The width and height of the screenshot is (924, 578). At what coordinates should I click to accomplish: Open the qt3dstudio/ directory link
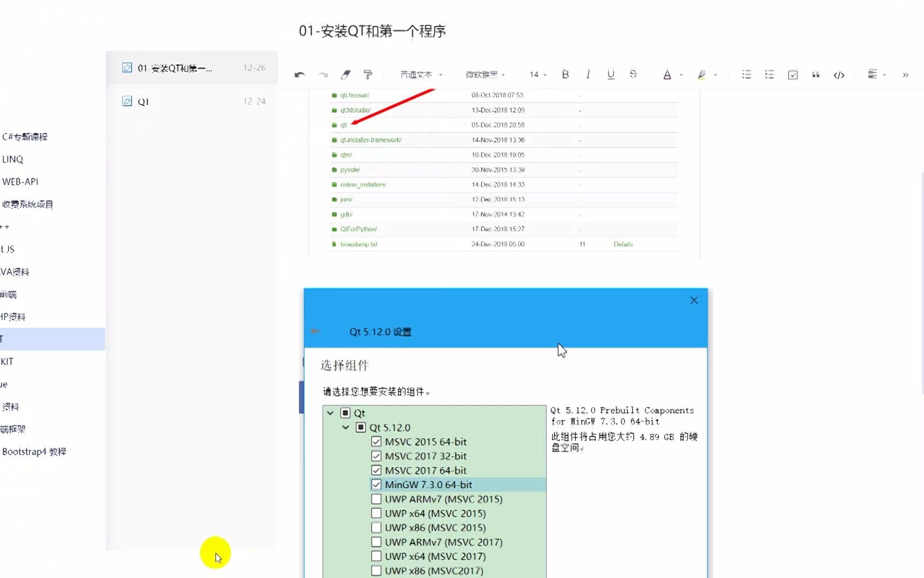355,110
